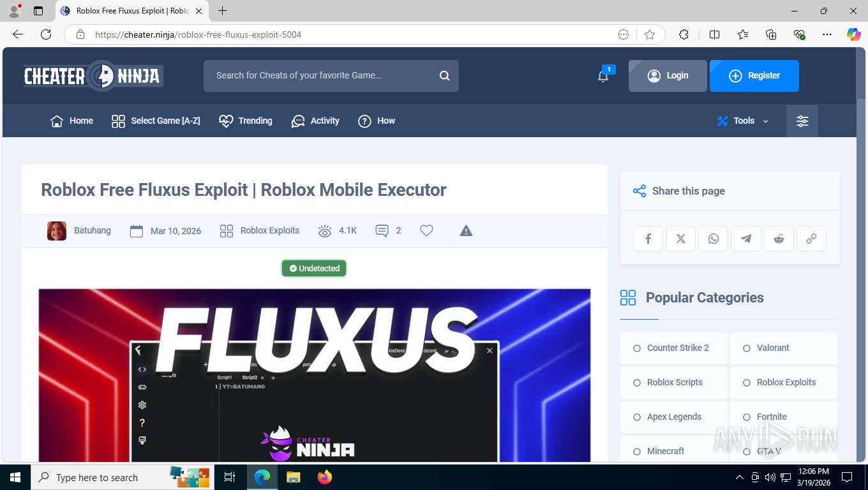The height and width of the screenshot is (490, 868).
Task: Open the browser profile icon
Action: pyautogui.click(x=13, y=11)
